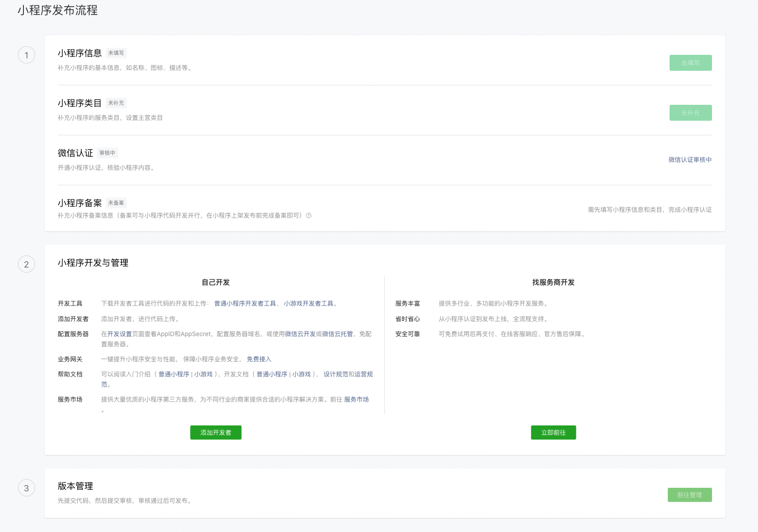Open the 微信云托管 link
This screenshot has height=532, width=758.
tap(337, 334)
